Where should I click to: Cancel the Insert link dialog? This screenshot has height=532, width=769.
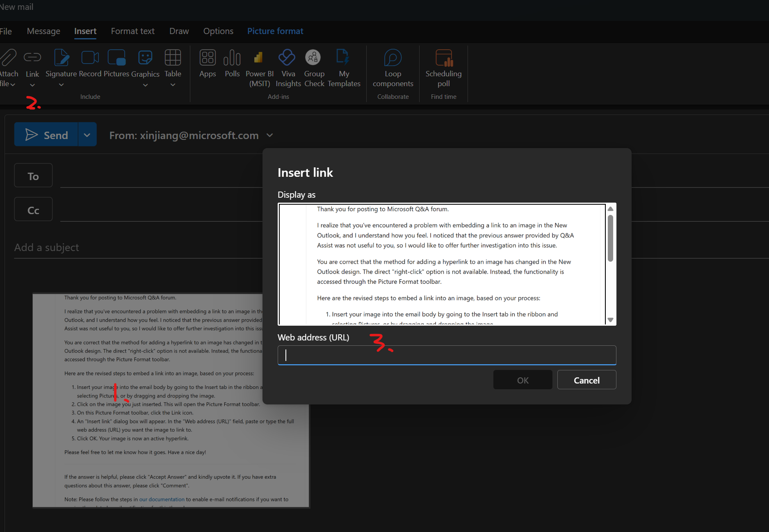pyautogui.click(x=586, y=380)
